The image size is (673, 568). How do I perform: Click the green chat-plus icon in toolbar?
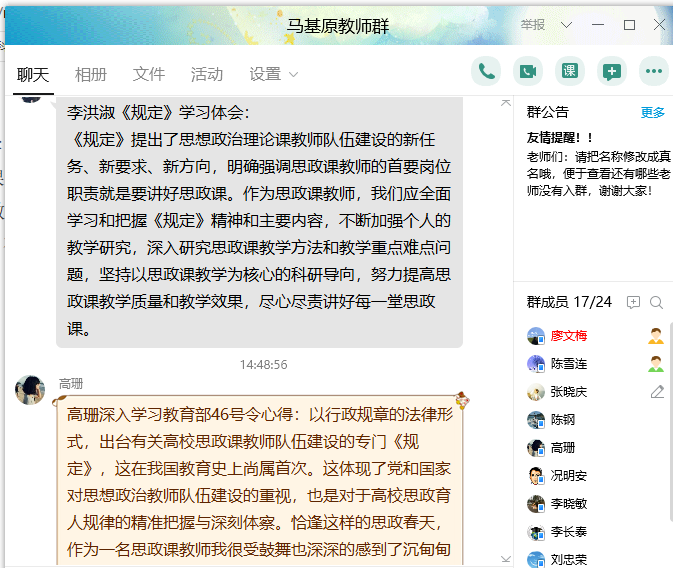click(611, 71)
